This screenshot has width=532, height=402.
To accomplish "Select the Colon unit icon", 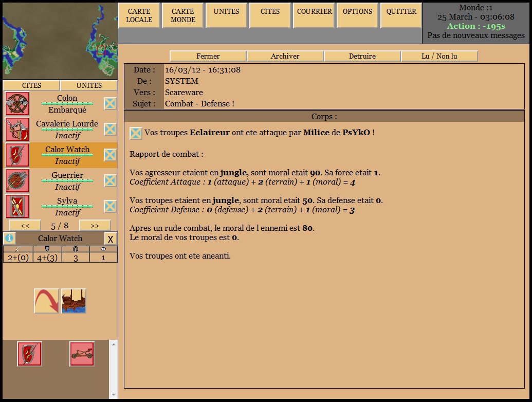I will click(x=17, y=104).
